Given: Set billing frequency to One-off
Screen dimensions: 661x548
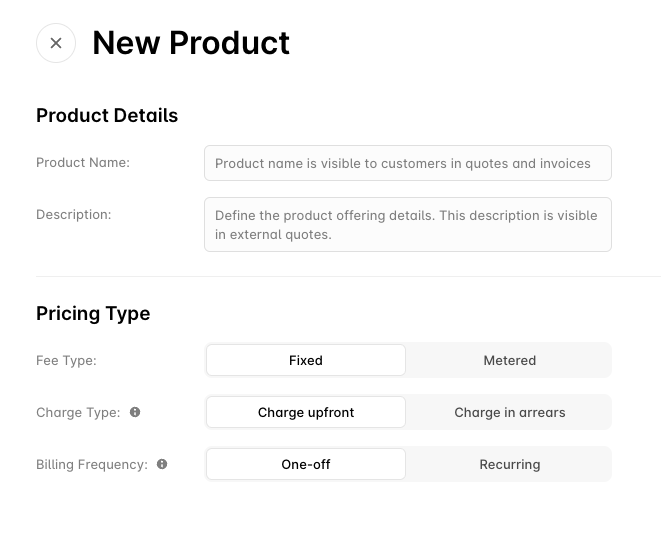Looking at the screenshot, I should coord(306,464).
